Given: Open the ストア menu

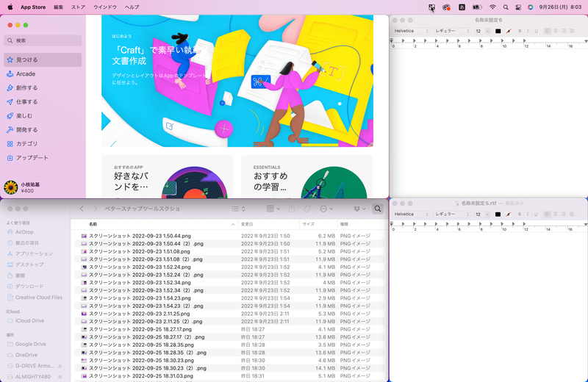Looking at the screenshot, I should 78,7.
